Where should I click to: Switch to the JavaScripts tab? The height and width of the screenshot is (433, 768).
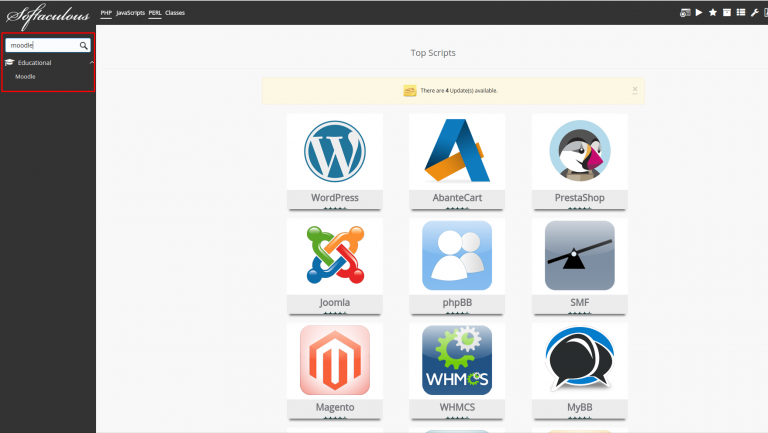click(x=130, y=13)
